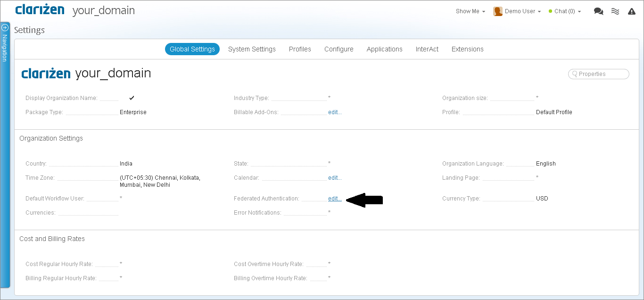Click edit link for Federated Authentication

335,199
